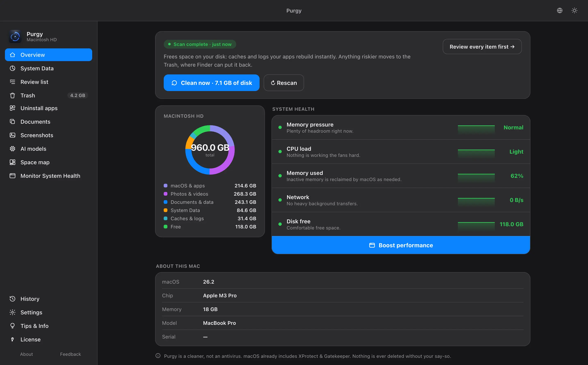
Task: Click the macOS 26.2 version value
Action: [209, 282]
